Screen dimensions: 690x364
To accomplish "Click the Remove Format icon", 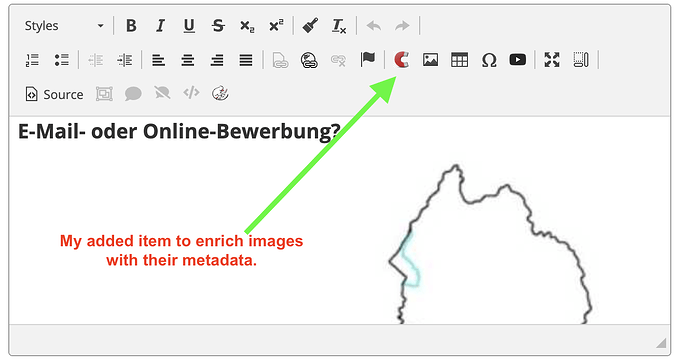I will 339,26.
